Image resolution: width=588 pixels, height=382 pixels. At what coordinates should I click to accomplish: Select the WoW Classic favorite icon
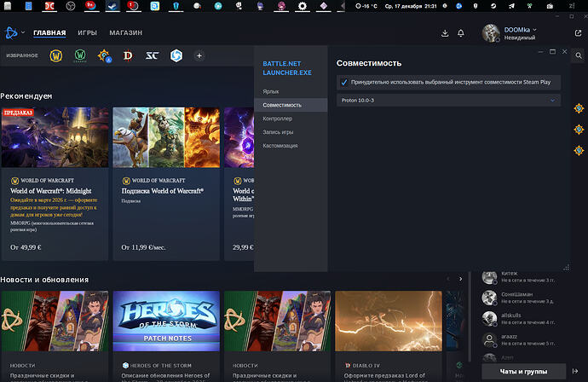[x=82, y=55]
